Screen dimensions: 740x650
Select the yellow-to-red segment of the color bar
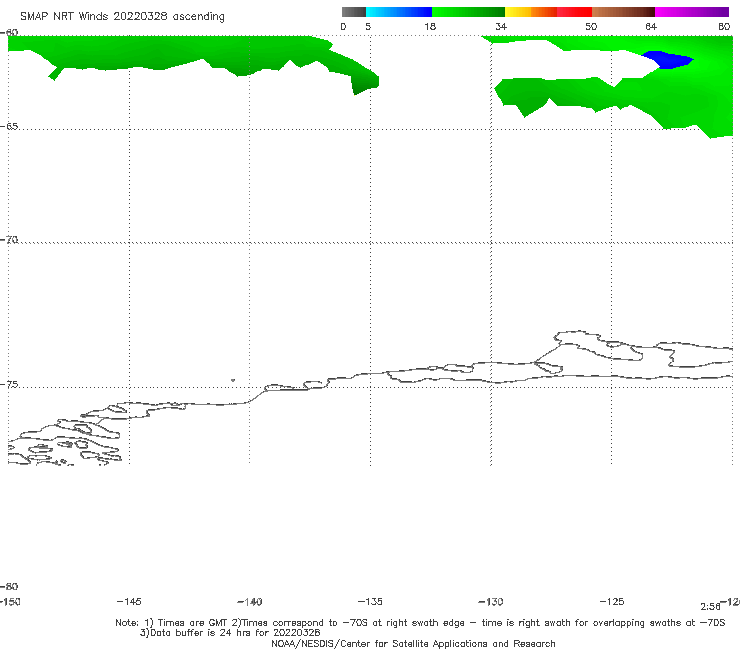pyautogui.click(x=548, y=12)
